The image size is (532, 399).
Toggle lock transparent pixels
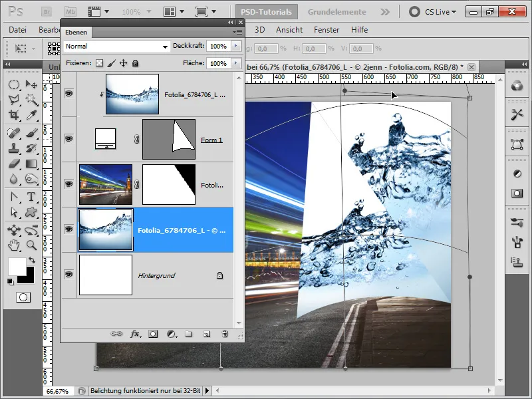(x=99, y=63)
